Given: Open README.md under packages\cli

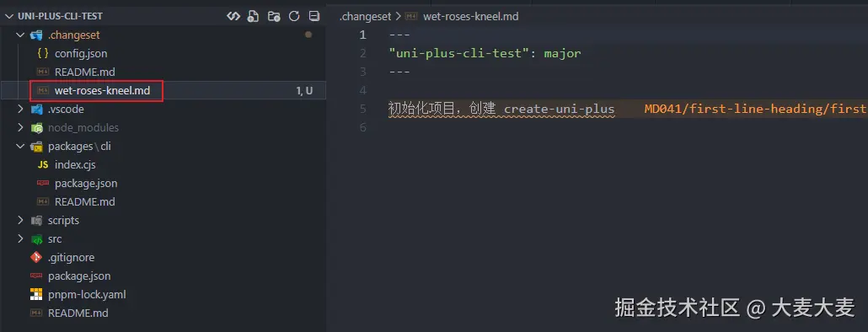Looking at the screenshot, I should tap(85, 202).
